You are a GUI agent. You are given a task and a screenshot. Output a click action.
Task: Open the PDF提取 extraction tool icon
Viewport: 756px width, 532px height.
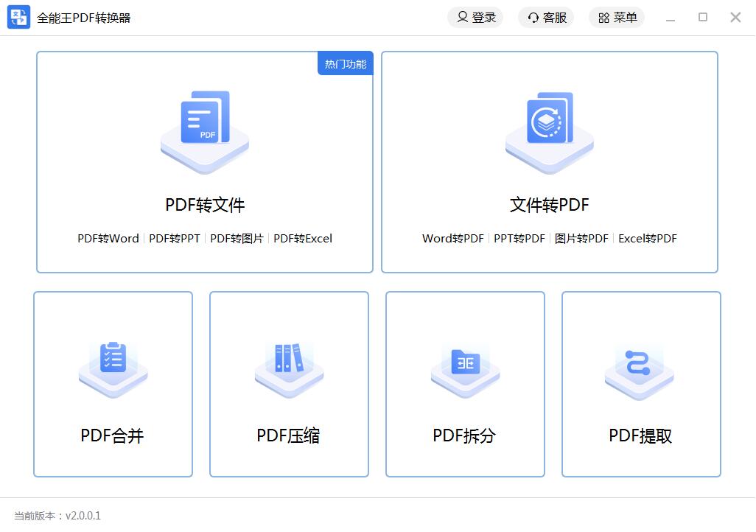[640, 365]
